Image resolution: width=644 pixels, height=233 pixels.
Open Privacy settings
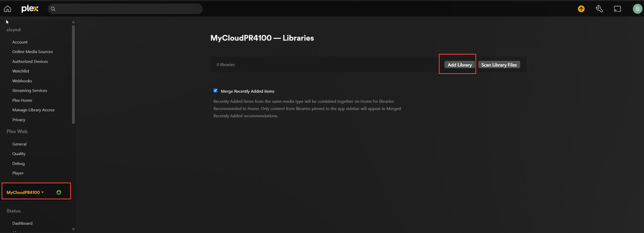coord(19,120)
